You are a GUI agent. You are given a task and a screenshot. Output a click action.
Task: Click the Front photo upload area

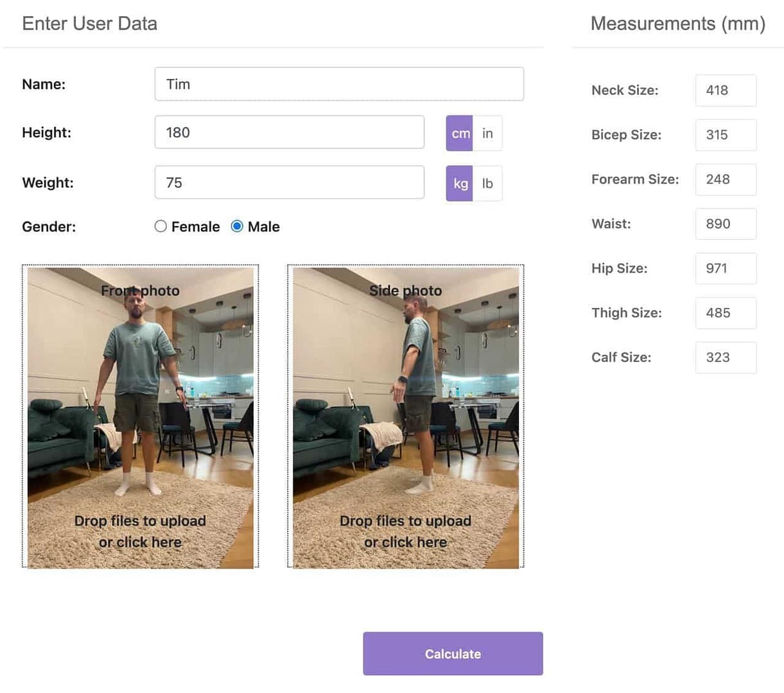pyautogui.click(x=140, y=417)
